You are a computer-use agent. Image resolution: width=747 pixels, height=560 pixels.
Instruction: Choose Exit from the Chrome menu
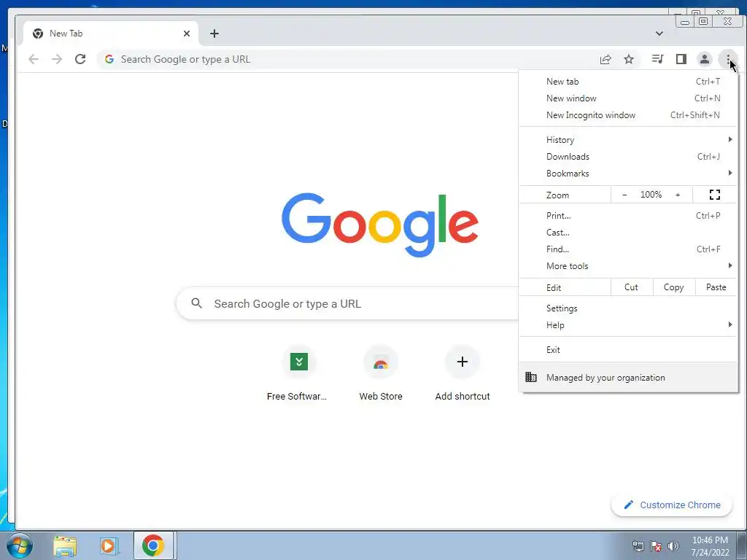coord(628,349)
